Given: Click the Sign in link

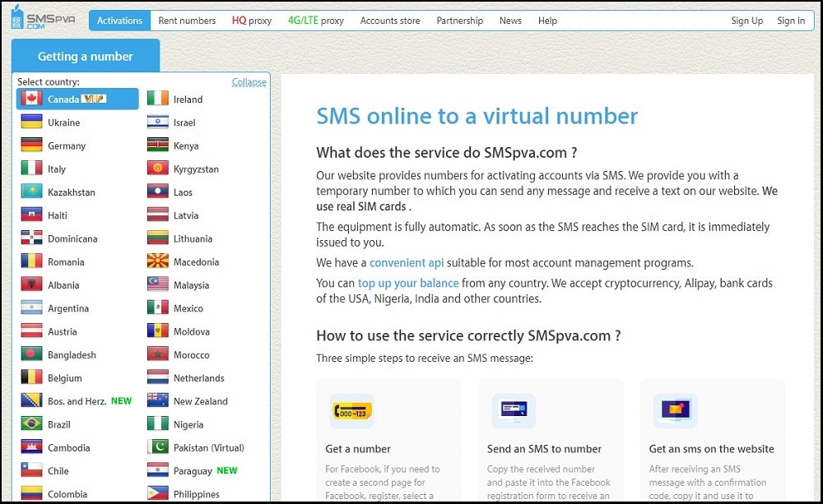Looking at the screenshot, I should (791, 21).
